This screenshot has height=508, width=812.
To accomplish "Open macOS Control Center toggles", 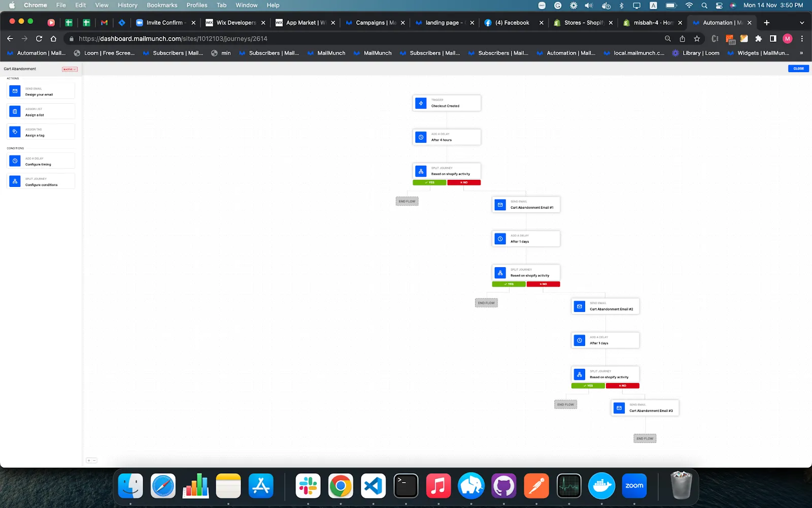I will click(x=719, y=5).
